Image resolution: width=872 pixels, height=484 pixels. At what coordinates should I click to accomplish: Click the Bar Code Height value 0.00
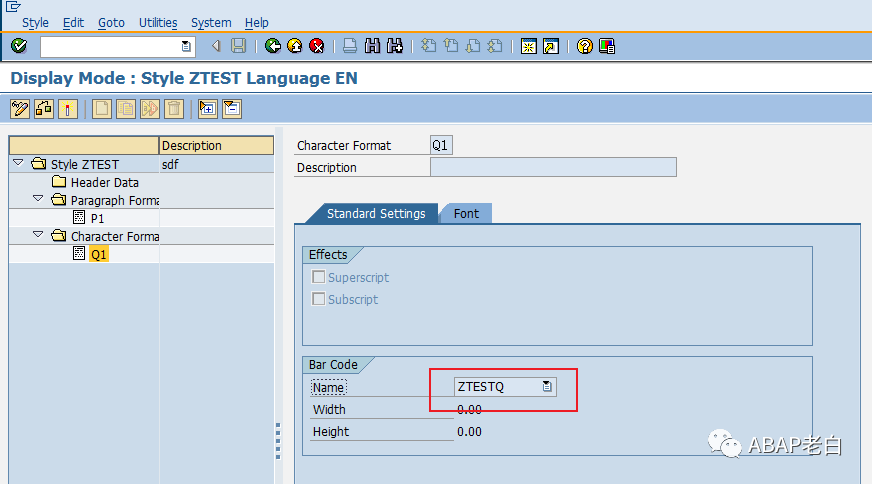click(469, 432)
